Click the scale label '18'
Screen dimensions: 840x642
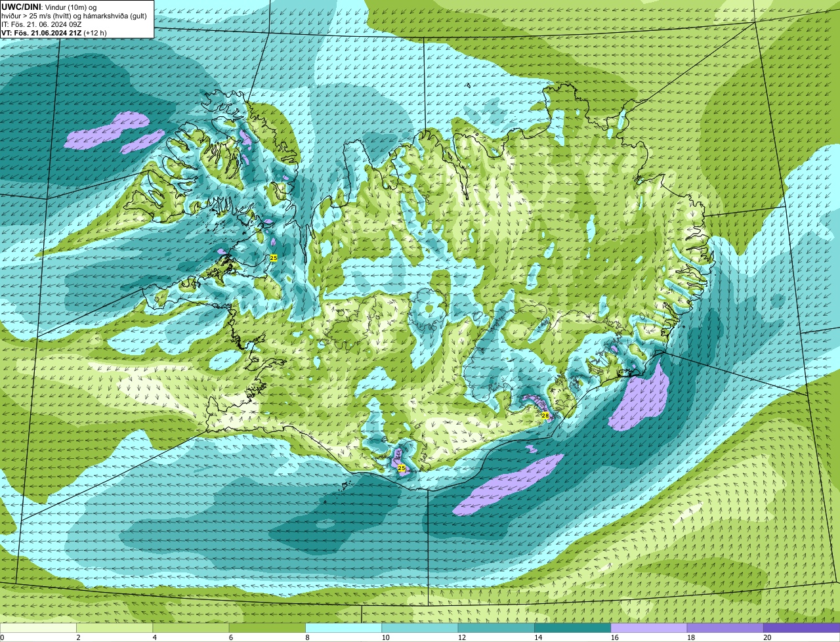(x=690, y=637)
